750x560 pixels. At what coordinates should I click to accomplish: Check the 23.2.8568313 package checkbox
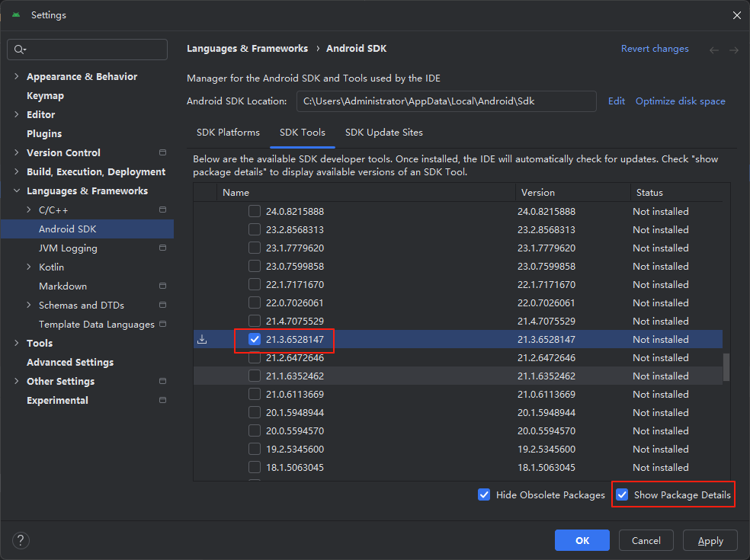coord(255,229)
